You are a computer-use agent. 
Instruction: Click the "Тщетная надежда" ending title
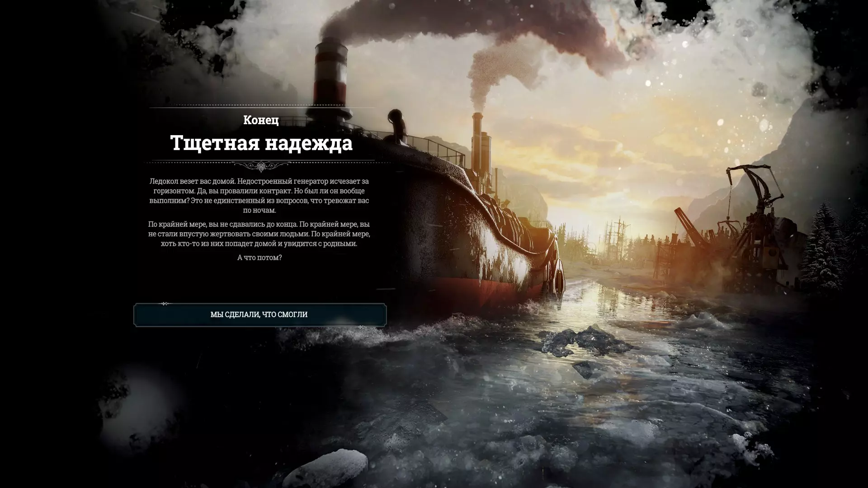point(261,143)
